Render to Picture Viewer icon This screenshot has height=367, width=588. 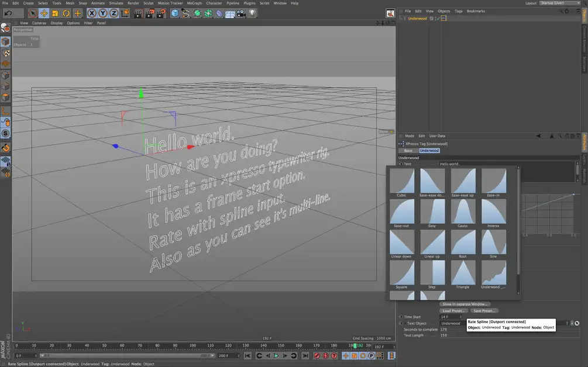tap(150, 14)
